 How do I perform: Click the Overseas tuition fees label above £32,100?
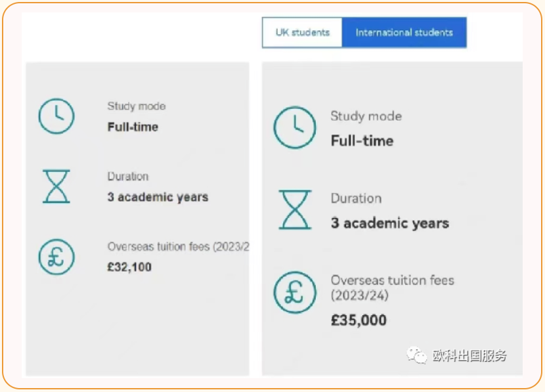point(177,247)
